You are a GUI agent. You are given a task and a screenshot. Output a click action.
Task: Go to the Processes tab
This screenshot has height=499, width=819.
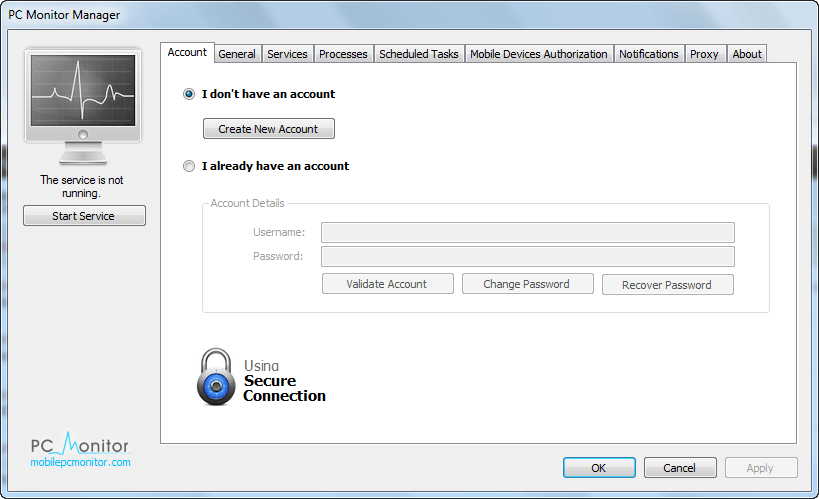343,54
